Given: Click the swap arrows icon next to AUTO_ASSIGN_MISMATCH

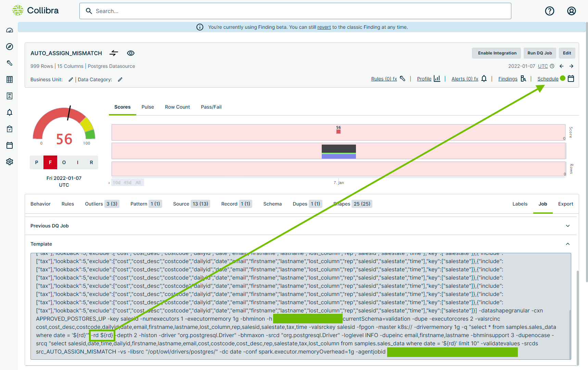Looking at the screenshot, I should 114,53.
